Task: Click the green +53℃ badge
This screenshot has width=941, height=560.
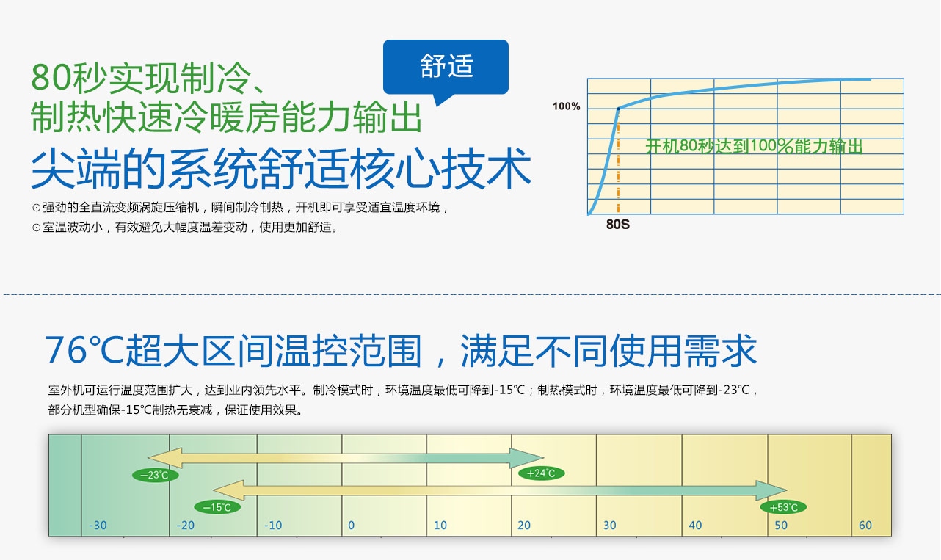Action: [x=783, y=507]
